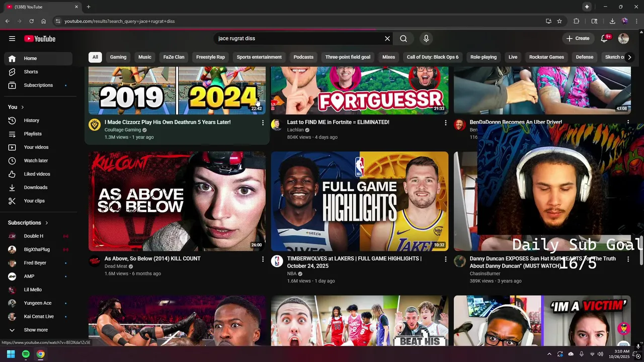Play the Full Game Highlights thumbnail
The width and height of the screenshot is (644, 362).
coord(360,201)
